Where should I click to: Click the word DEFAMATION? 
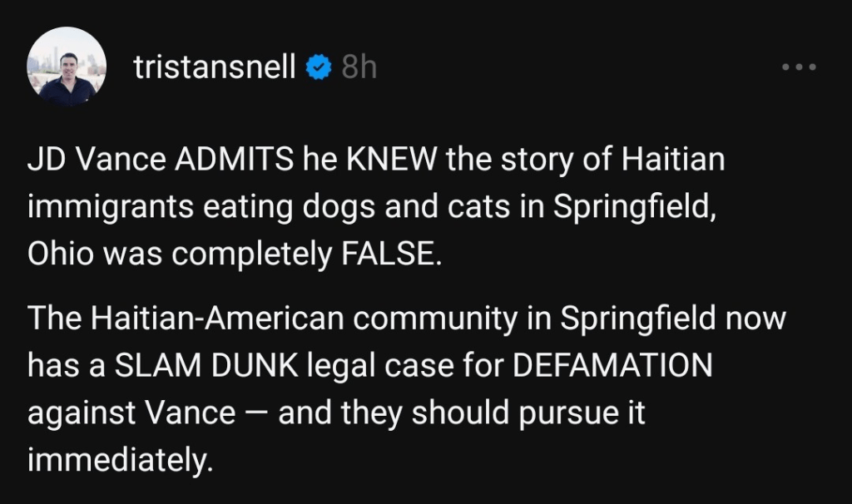(612, 366)
